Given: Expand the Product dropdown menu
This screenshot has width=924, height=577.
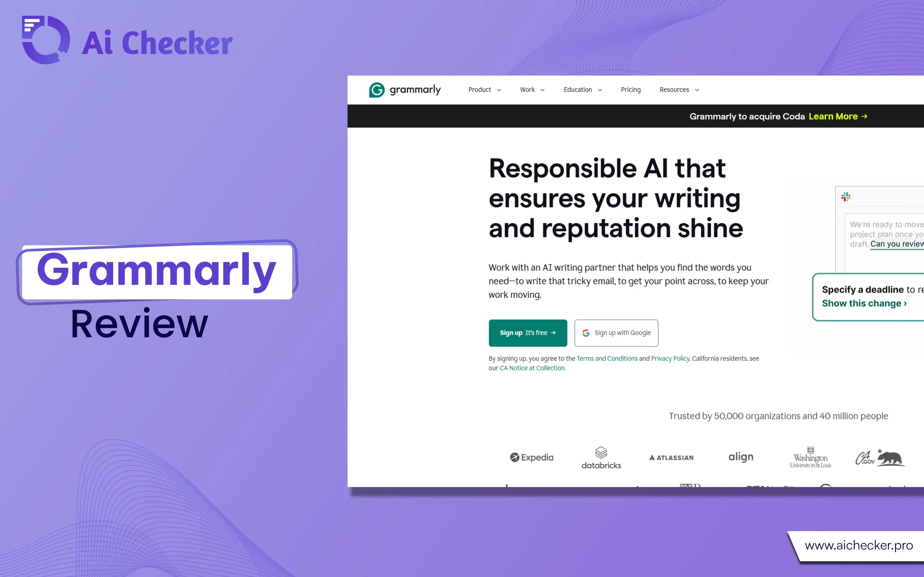Looking at the screenshot, I should click(483, 90).
